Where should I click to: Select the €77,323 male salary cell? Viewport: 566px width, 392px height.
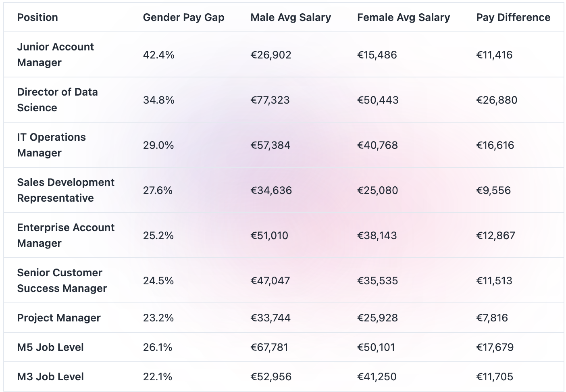coord(270,100)
